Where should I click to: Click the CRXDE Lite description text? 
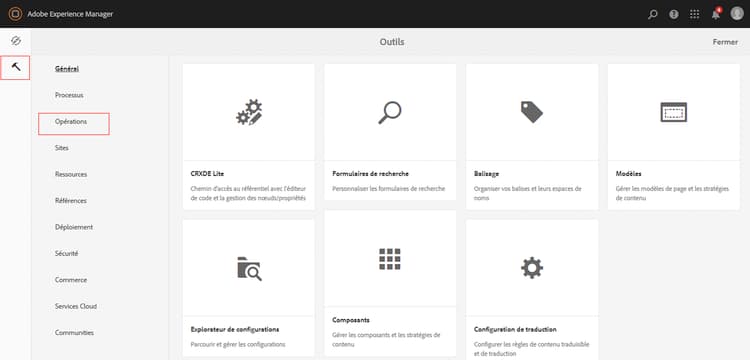249,193
